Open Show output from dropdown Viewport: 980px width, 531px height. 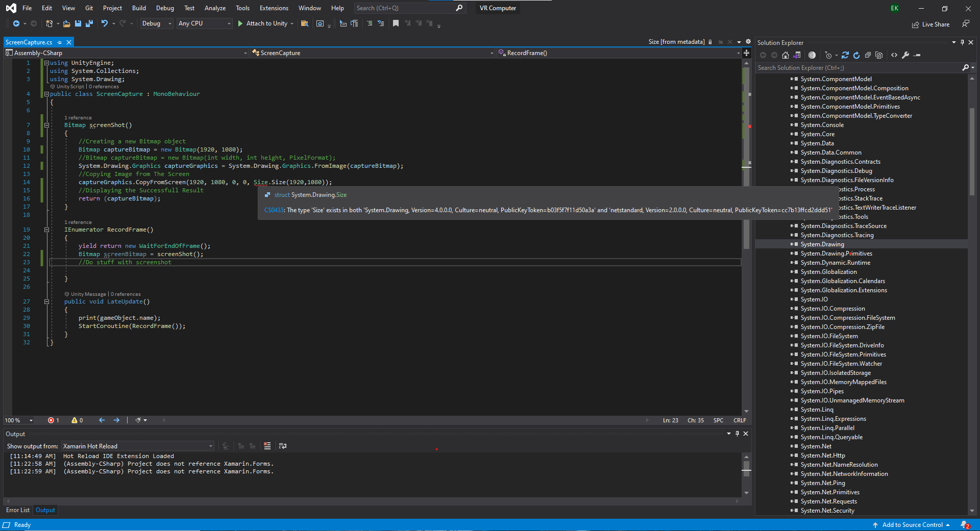click(137, 446)
